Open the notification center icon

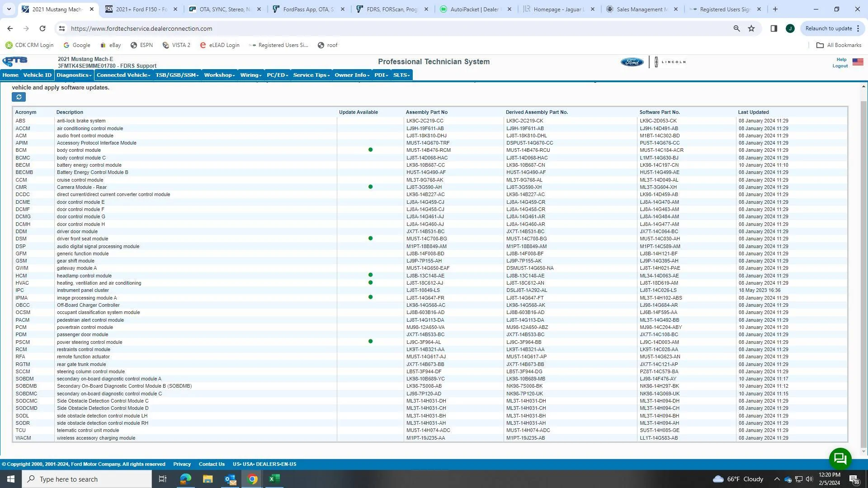854,479
